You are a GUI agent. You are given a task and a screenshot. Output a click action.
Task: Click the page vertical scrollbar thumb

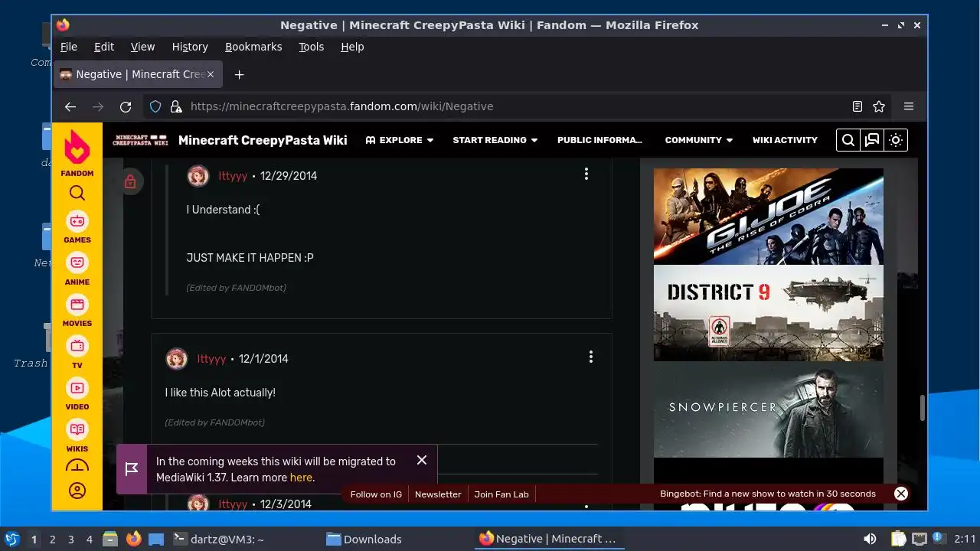[922, 408]
